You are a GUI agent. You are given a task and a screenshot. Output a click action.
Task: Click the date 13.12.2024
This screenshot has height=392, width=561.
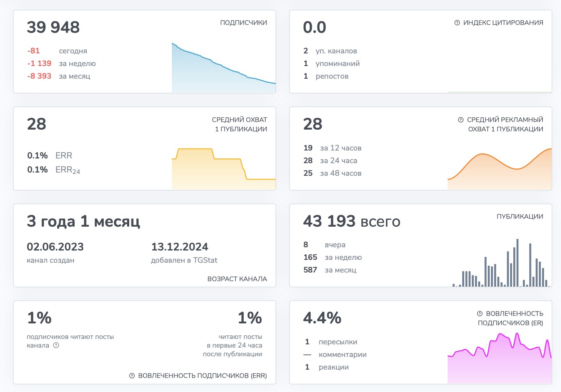[x=180, y=247]
